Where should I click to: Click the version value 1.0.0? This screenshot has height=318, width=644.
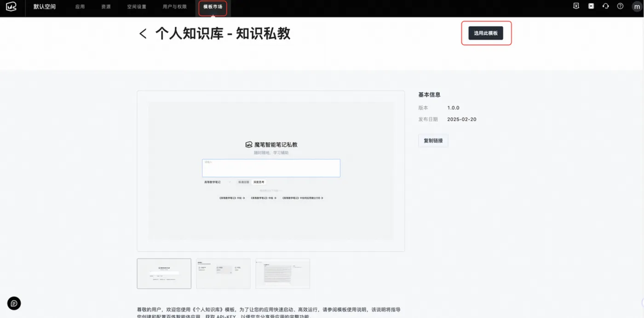click(453, 108)
